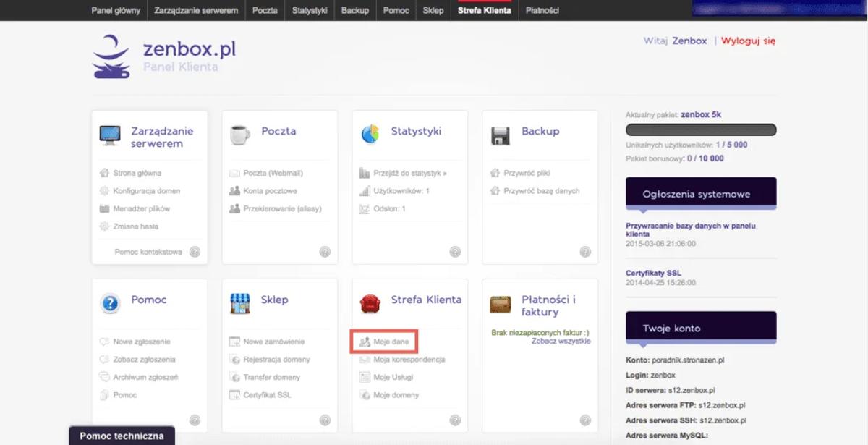Go to Backup in top menu
This screenshot has width=868, height=445.
click(355, 11)
